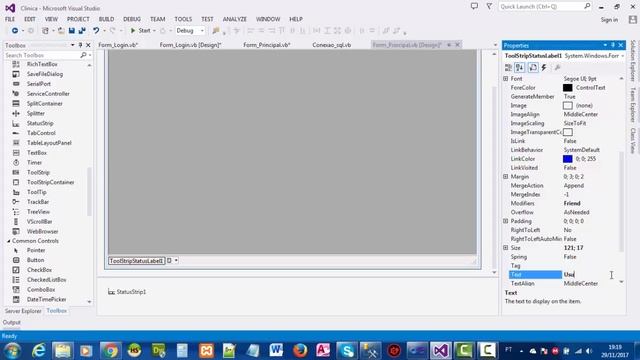Click the notifications filter flag icon
The width and height of the screenshot is (640, 360).
click(489, 7)
